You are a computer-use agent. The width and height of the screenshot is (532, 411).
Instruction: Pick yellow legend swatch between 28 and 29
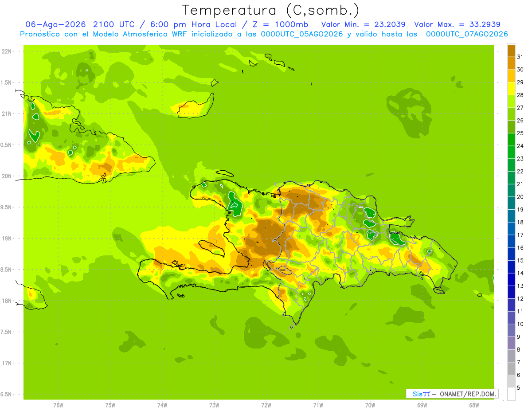coord(511,89)
